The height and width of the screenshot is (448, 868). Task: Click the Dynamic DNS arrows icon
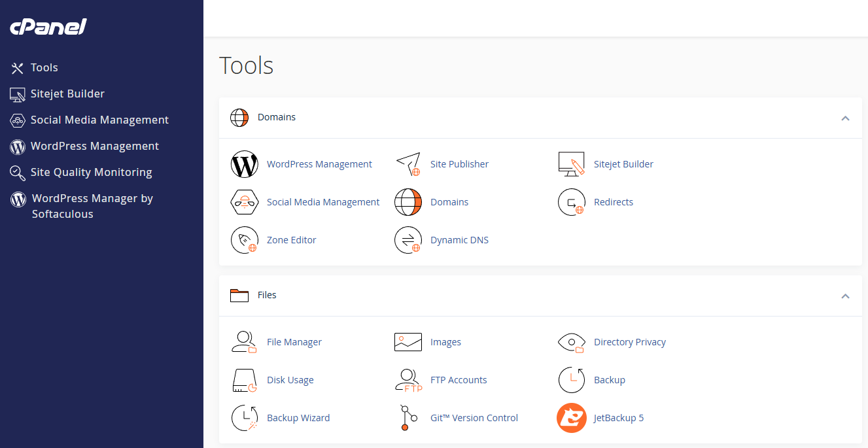click(x=408, y=240)
